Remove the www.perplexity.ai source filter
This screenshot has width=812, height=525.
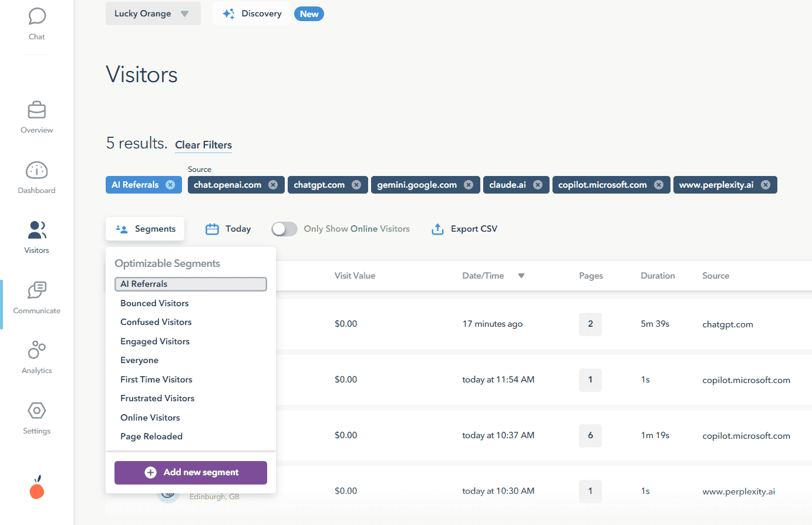pyautogui.click(x=766, y=185)
